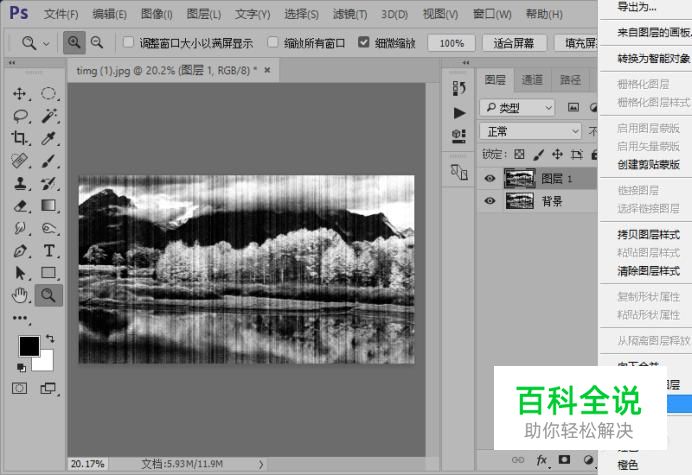
Task: Choose Zoom In mode in options bar
Action: coord(74,42)
